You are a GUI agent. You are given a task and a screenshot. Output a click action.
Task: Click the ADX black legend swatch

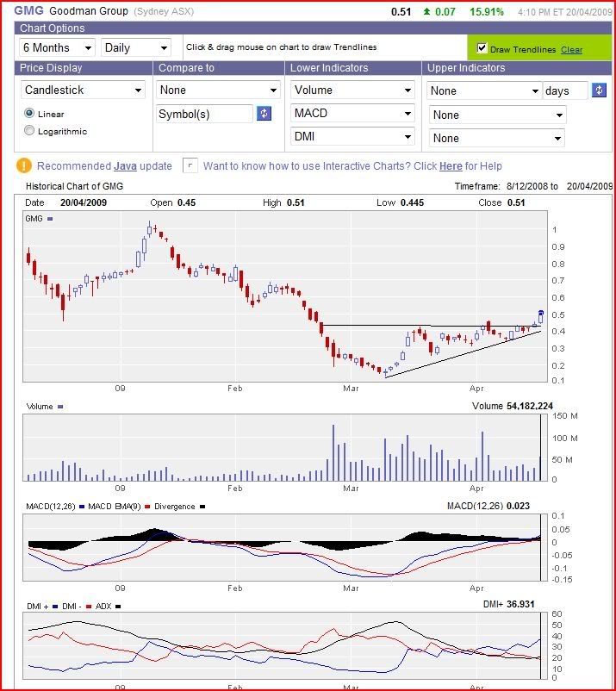pyautogui.click(x=118, y=607)
